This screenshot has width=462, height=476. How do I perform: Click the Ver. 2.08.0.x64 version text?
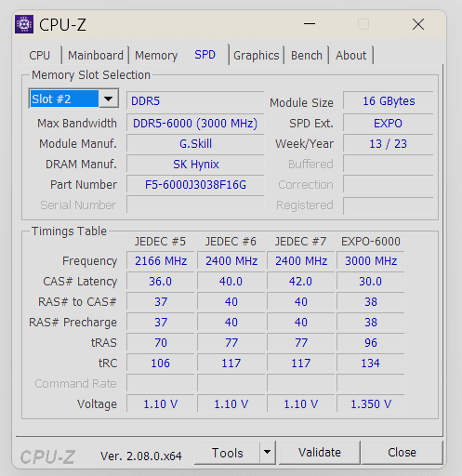tap(141, 456)
